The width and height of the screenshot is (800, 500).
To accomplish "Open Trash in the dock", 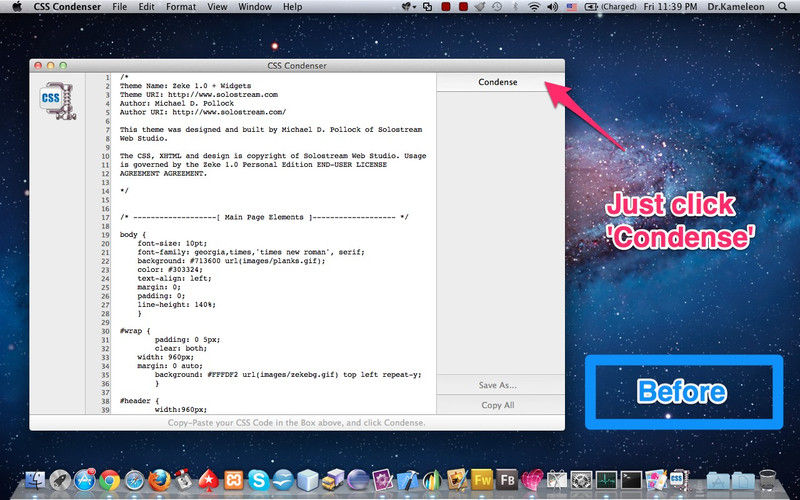I will coord(768,481).
